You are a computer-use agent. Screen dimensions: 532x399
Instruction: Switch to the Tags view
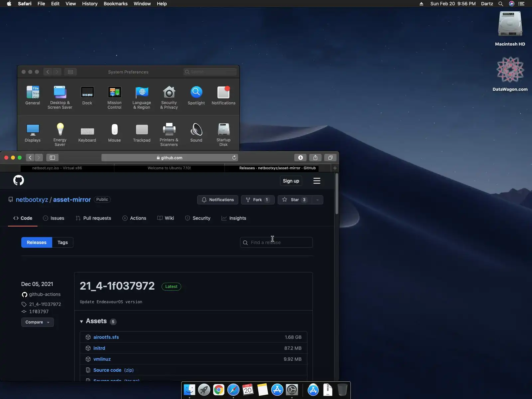[x=63, y=242]
